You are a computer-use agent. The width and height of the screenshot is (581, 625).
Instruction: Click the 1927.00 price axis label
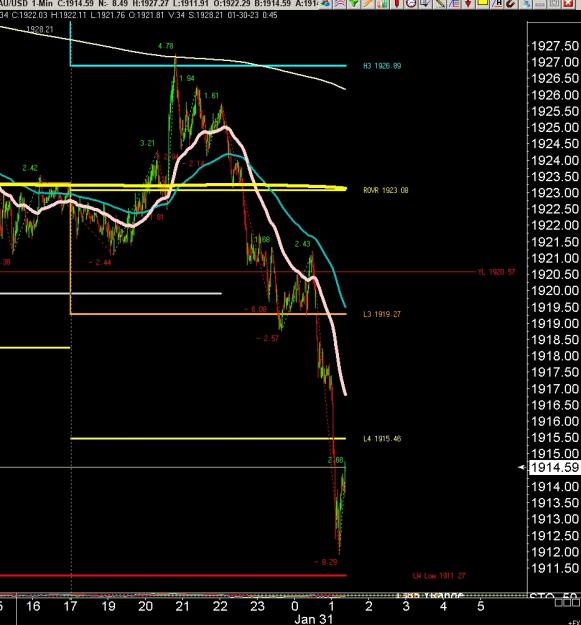click(555, 62)
